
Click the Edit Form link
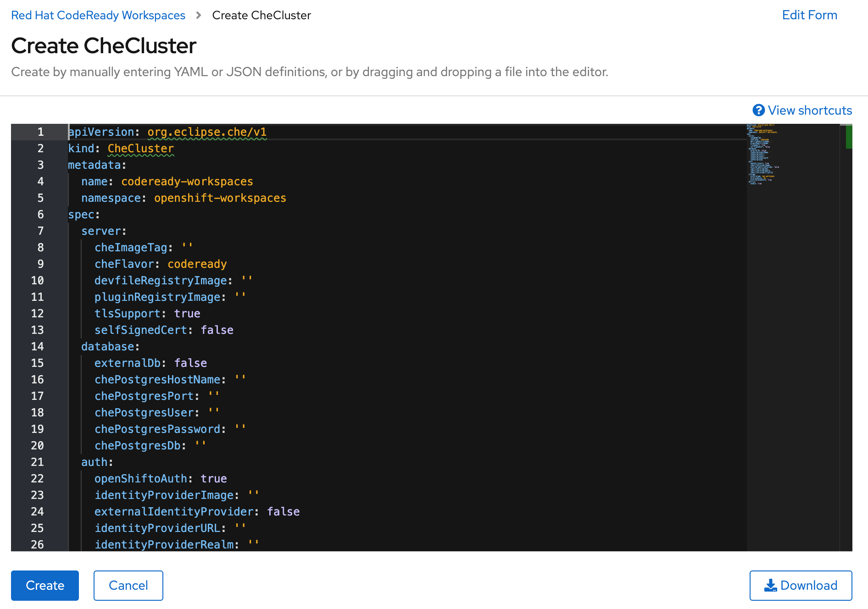pos(809,15)
